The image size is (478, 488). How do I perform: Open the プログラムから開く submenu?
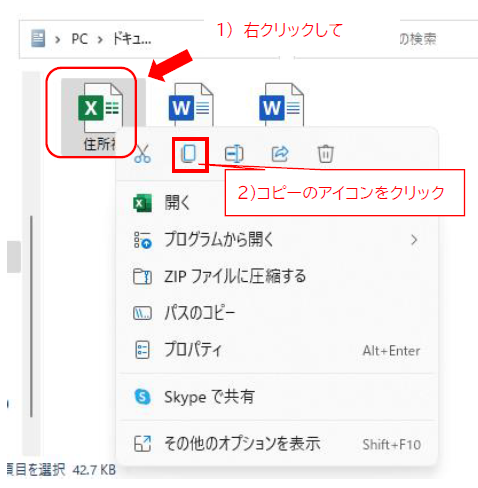[x=277, y=240]
